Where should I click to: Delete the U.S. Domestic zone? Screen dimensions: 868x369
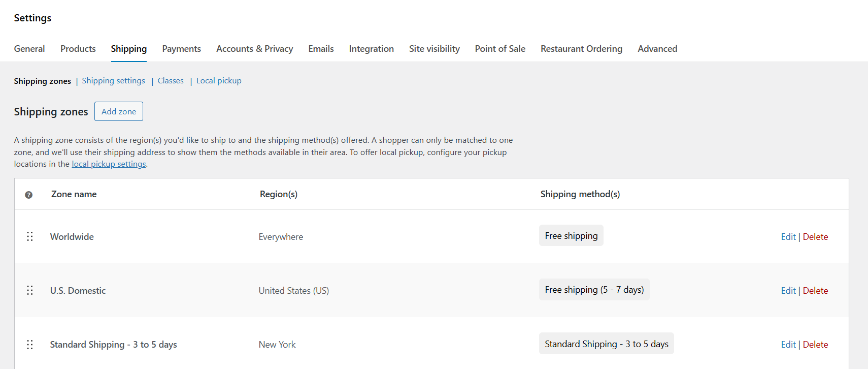(815, 290)
